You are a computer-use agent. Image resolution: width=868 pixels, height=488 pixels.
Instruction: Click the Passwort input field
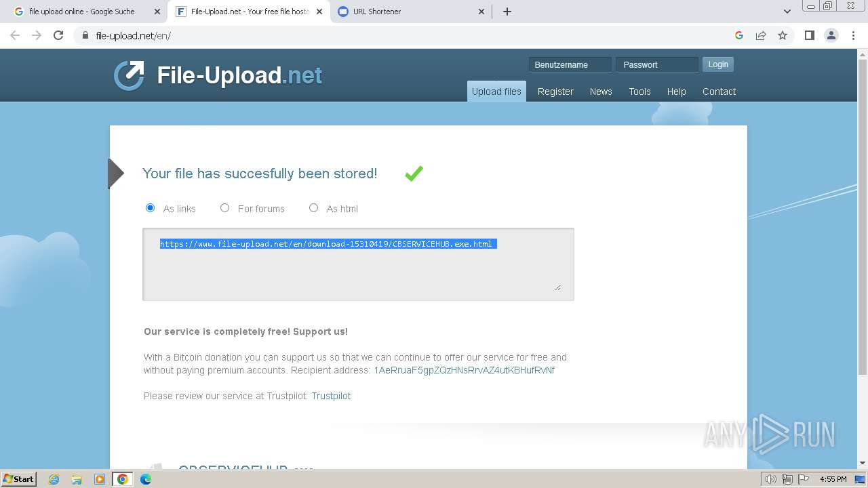tap(657, 64)
